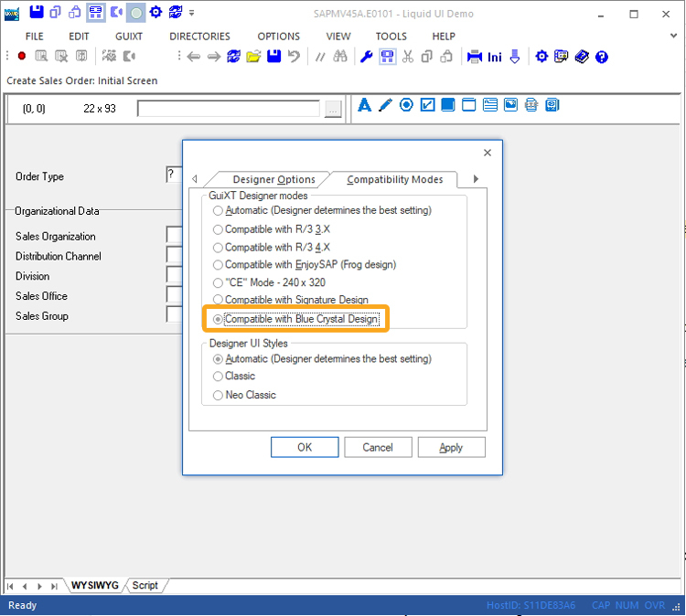Select the checkbox element tool

pyautogui.click(x=427, y=105)
